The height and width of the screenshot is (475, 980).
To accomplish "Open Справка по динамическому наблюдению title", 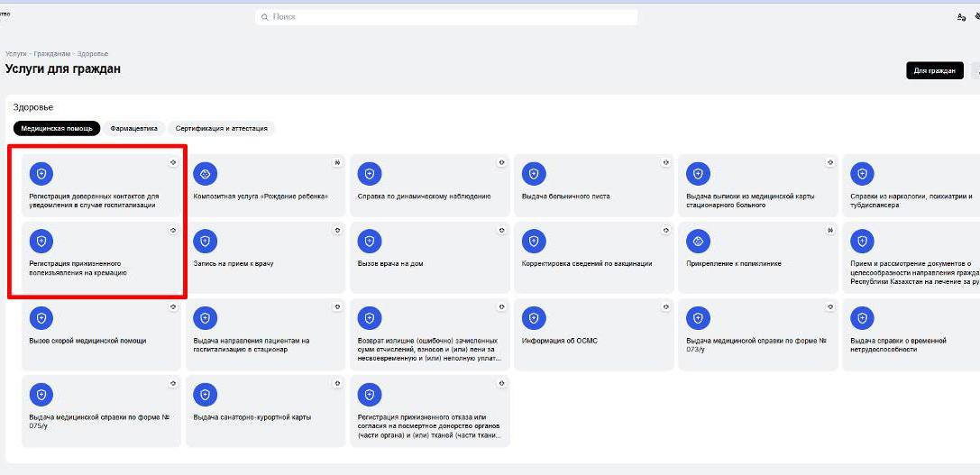I will point(424,196).
